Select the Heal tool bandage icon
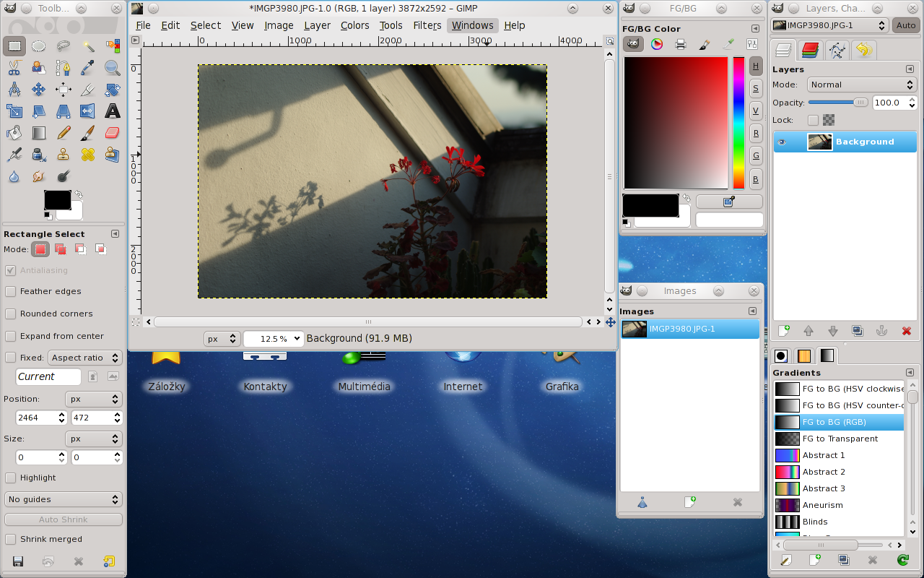 point(88,155)
